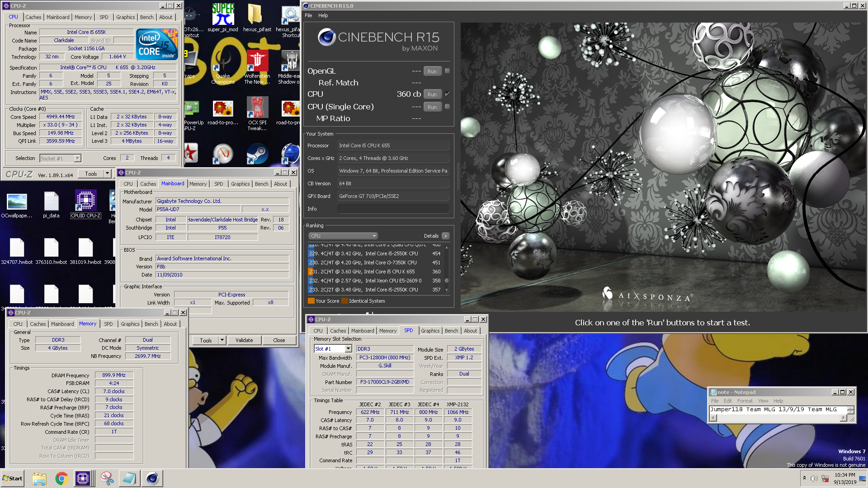The height and width of the screenshot is (488, 868).
Task: Open the Notepad taskbar icon
Action: [x=129, y=479]
